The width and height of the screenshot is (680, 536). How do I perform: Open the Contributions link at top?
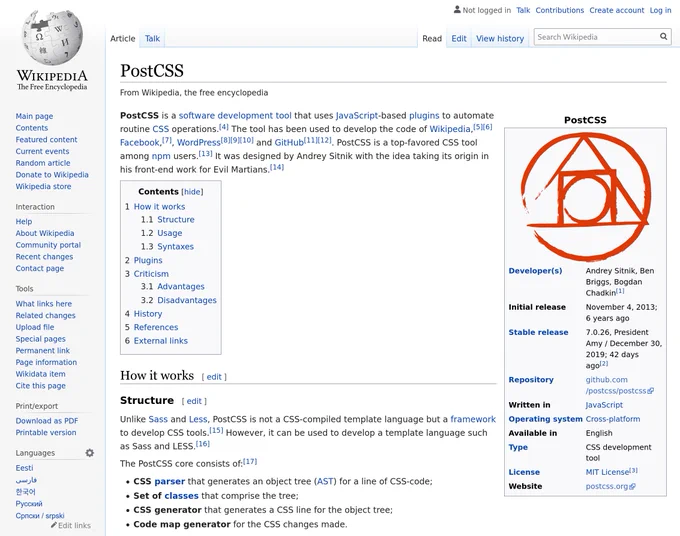559,10
